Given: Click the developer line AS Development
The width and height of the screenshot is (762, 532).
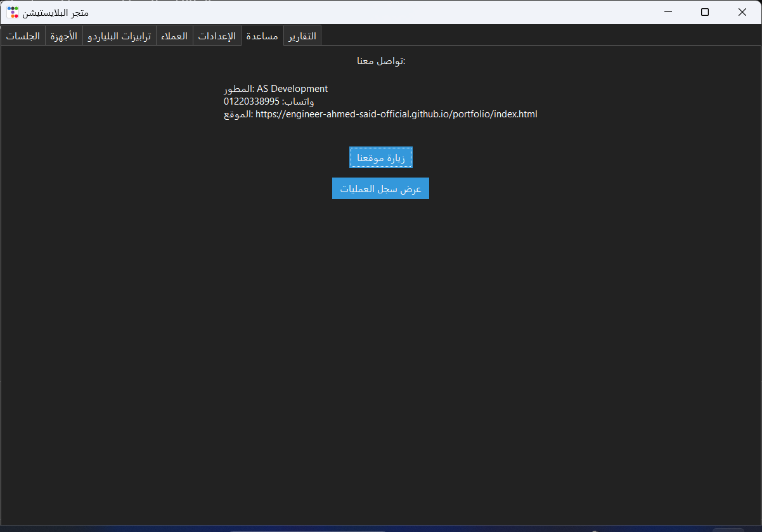Looking at the screenshot, I should (x=276, y=89).
